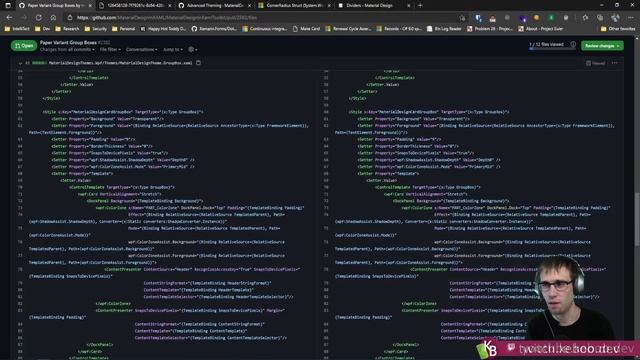Open the red extension icon in toolbar
This screenshot has height=360, width=640.
pyautogui.click(x=493, y=18)
